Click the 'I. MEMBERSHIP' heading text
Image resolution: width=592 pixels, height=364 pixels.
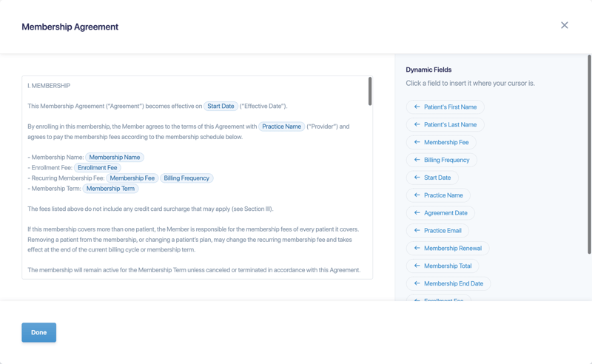point(49,86)
